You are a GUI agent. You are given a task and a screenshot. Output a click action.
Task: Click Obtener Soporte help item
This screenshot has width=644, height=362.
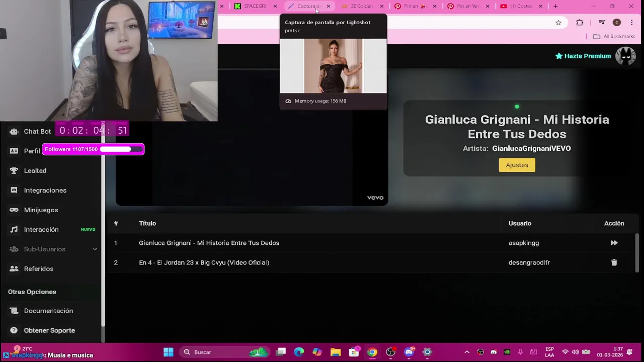[42, 330]
